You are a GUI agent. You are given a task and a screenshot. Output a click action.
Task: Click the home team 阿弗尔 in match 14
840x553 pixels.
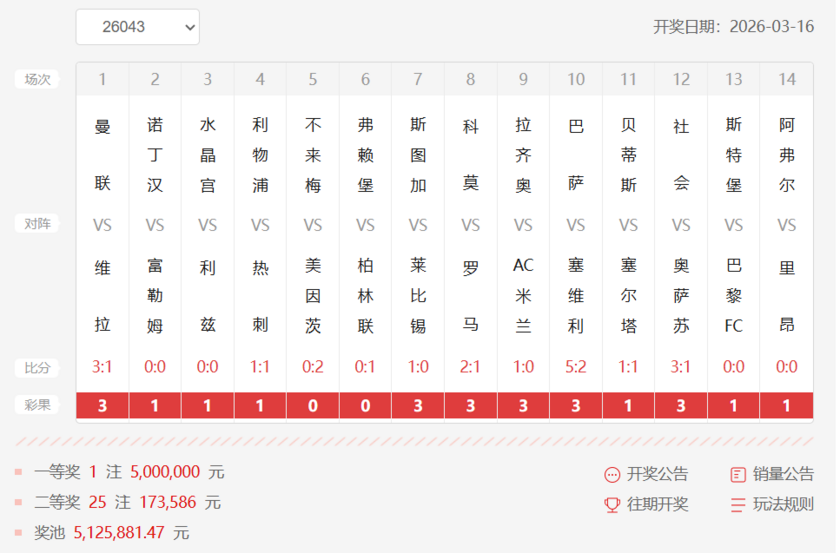pyautogui.click(x=786, y=155)
